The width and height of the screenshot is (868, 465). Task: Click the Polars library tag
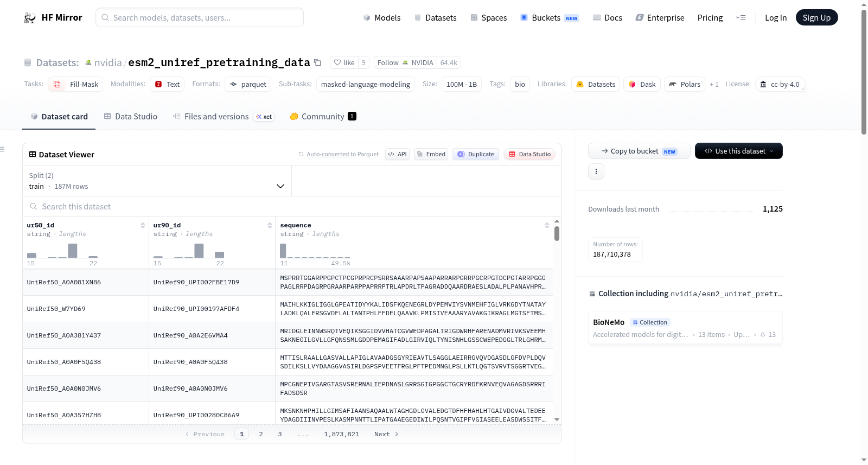point(685,84)
